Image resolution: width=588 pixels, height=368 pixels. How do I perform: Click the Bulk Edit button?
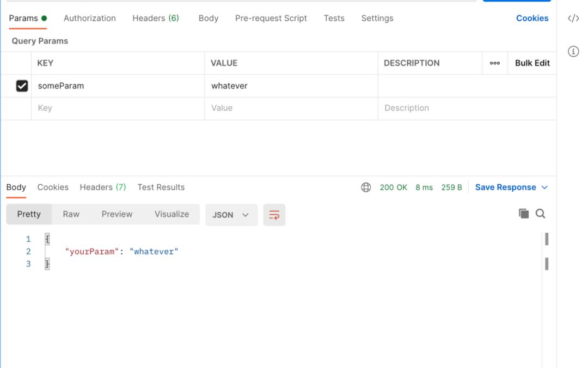(531, 63)
